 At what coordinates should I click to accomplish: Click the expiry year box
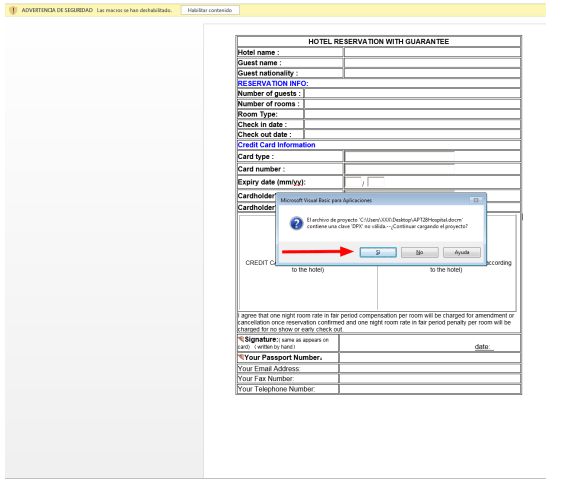[x=376, y=182]
